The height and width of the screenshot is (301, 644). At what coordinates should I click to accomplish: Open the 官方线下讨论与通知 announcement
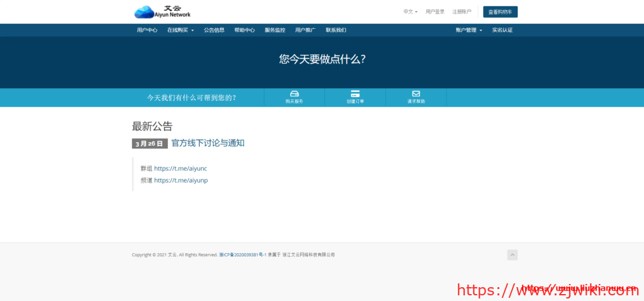[x=208, y=143]
